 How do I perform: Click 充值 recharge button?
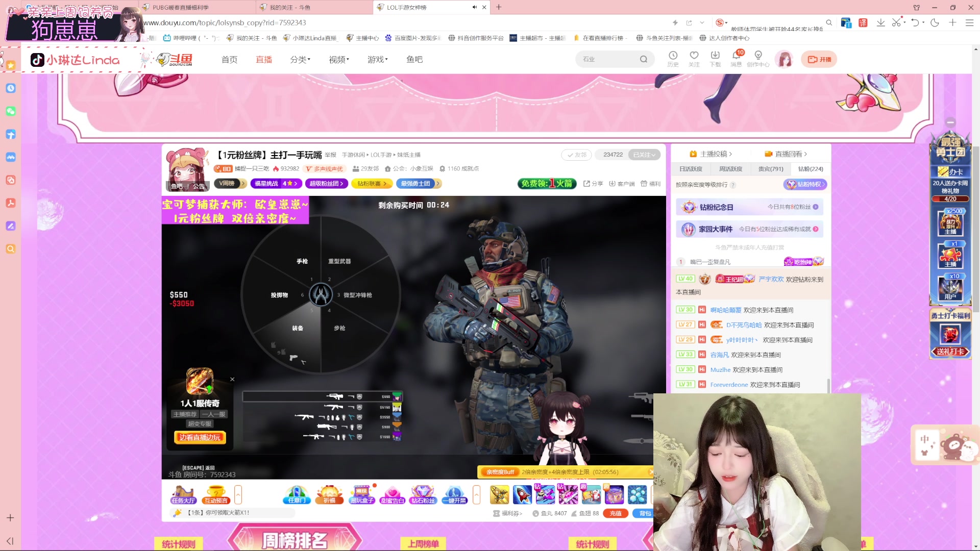(x=616, y=513)
